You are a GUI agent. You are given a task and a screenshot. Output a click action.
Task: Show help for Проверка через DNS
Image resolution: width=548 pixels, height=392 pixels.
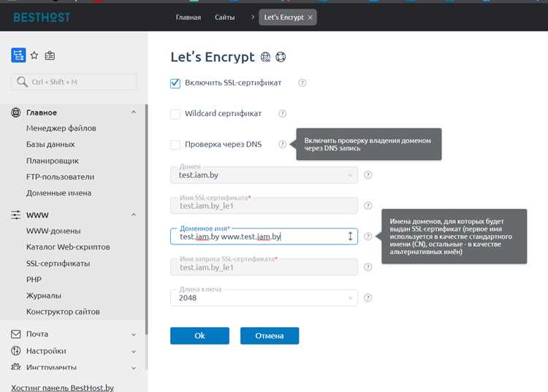282,144
